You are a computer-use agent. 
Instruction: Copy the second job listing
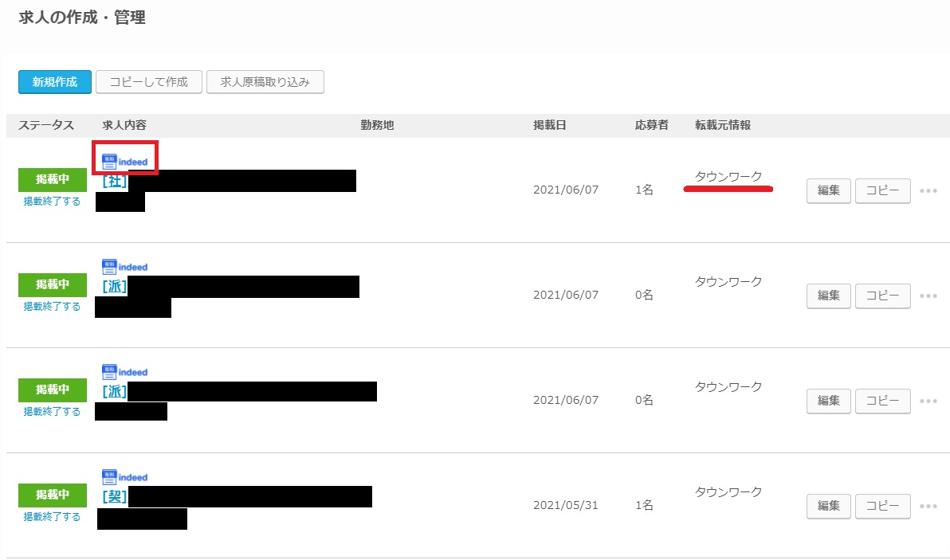pyautogui.click(x=882, y=296)
